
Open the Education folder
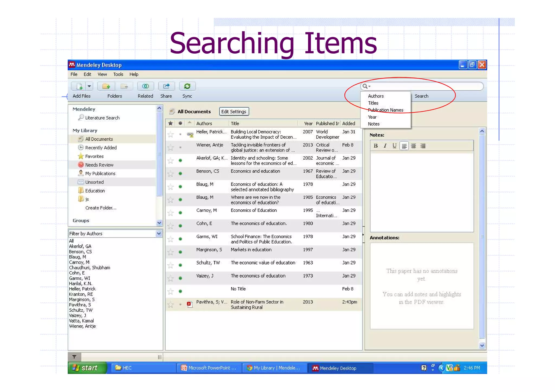point(95,191)
